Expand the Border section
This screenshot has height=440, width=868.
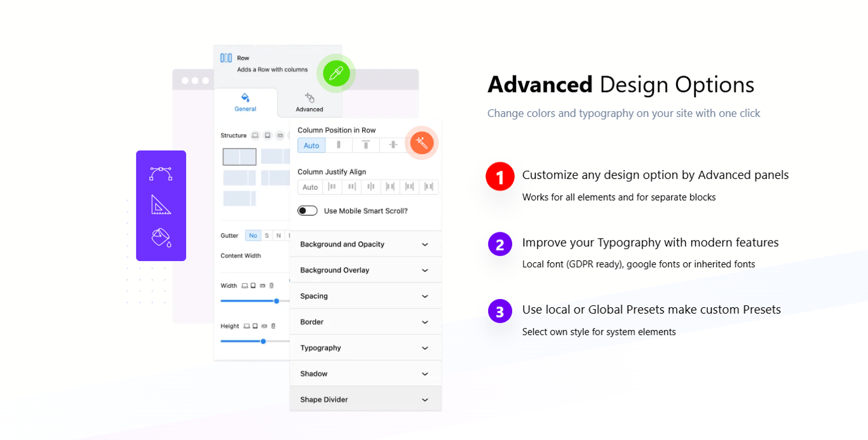coord(365,322)
